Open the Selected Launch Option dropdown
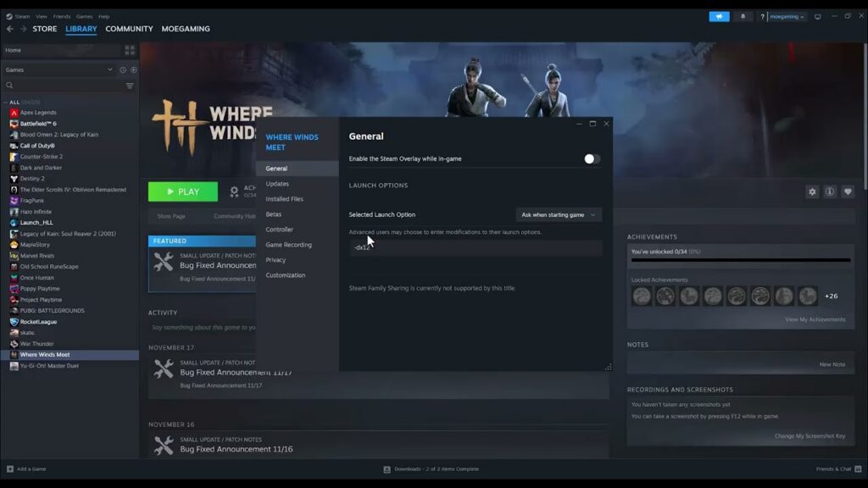 coord(559,214)
